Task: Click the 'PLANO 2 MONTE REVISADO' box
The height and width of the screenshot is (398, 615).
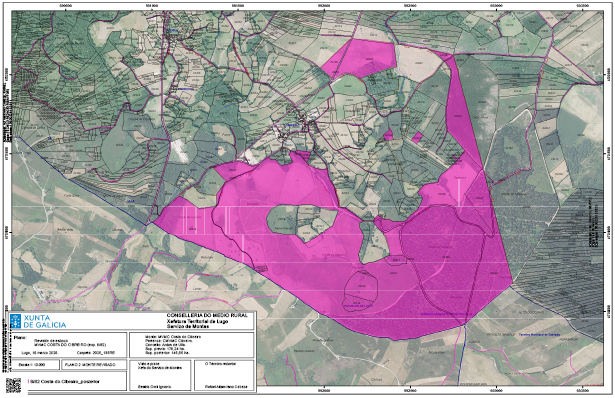Action: 94,365
